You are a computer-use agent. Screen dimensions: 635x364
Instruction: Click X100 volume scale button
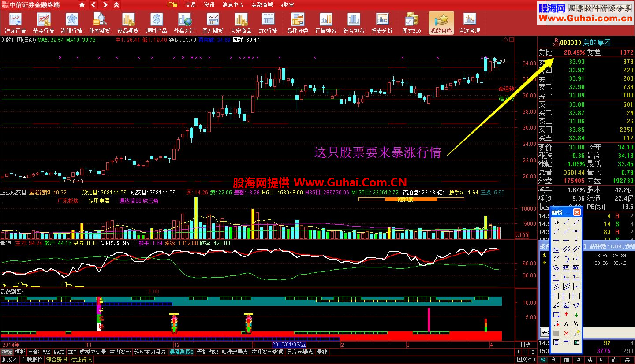(x=522, y=235)
